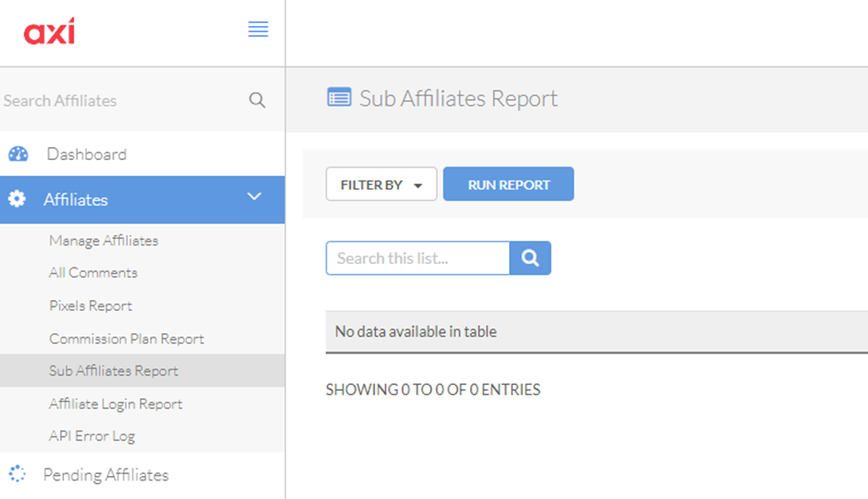Viewport: 868px width, 499px height.
Task: Open Manage Affiliates in sidebar
Action: click(104, 241)
